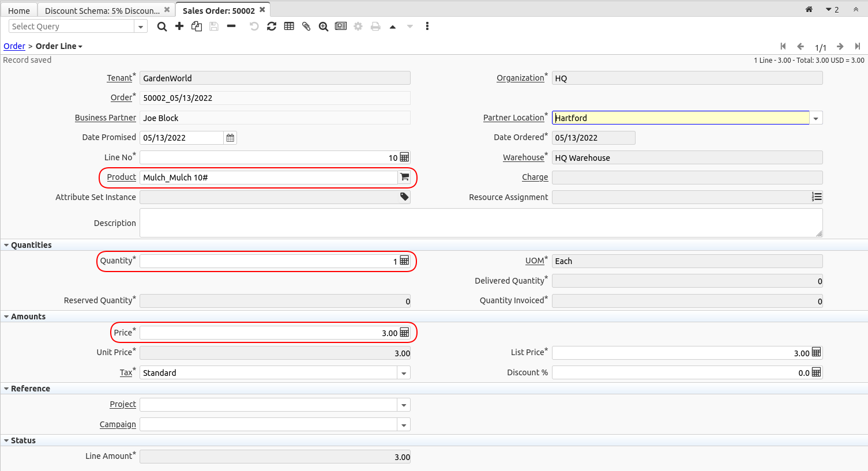Expand the Partner Location dropdown

(816, 118)
